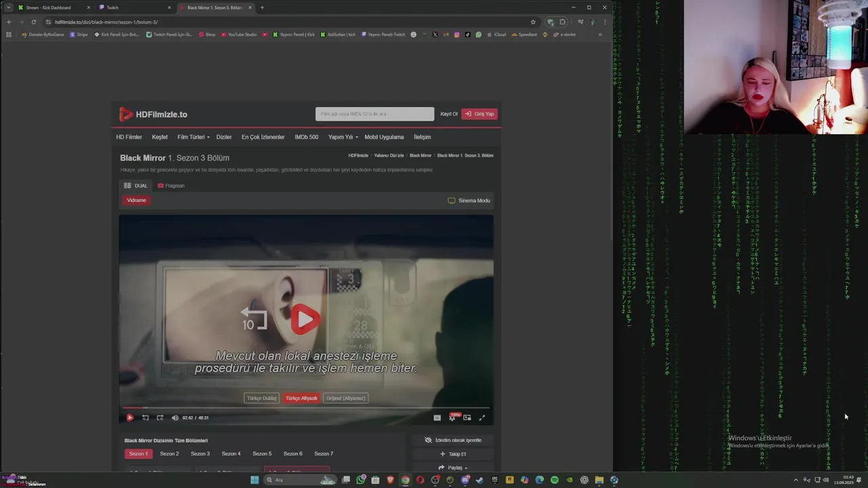Open IMDb 500 menu item
This screenshot has width=868, height=488.
(x=307, y=137)
